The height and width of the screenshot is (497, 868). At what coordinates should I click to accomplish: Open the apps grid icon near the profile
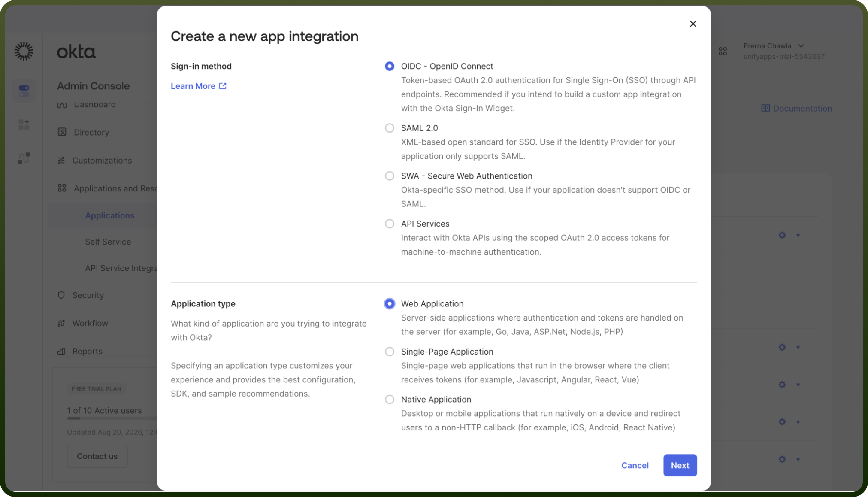click(x=723, y=52)
